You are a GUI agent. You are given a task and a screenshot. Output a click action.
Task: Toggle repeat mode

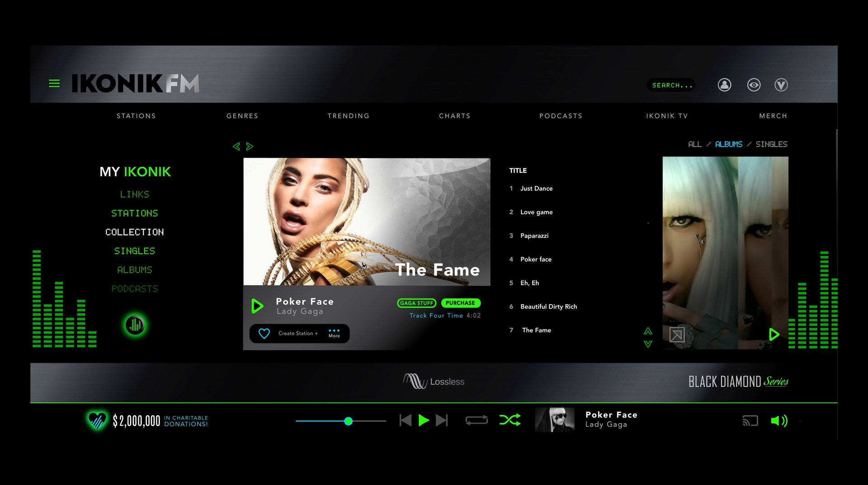click(x=476, y=420)
